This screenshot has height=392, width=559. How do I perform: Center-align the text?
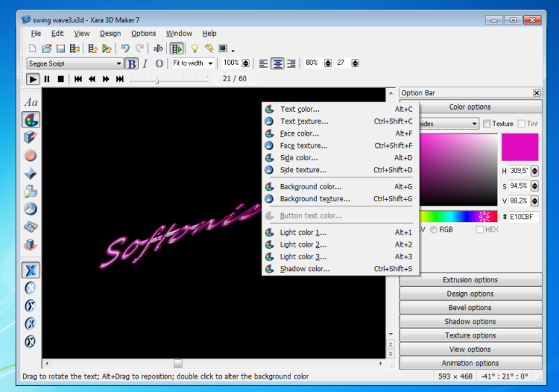(x=277, y=64)
